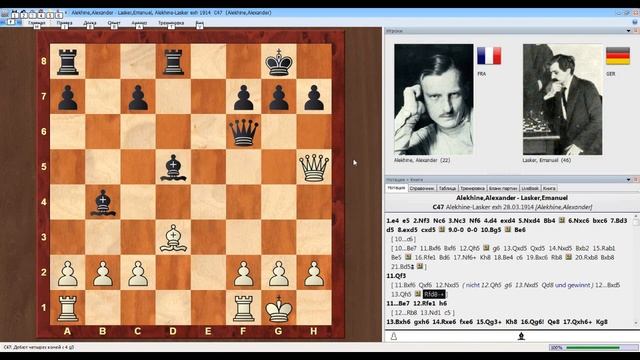
Task: Click the diagram icon after 21.Bd5
Action: click(420, 267)
